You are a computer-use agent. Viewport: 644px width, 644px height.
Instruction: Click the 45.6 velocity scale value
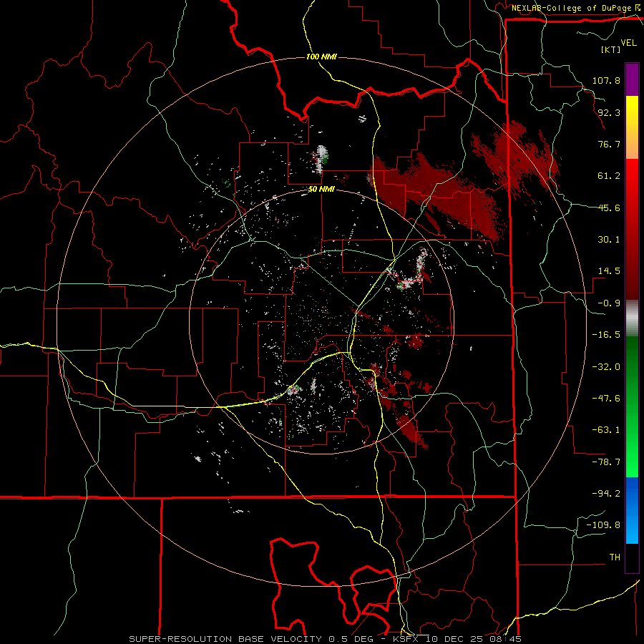coord(609,208)
